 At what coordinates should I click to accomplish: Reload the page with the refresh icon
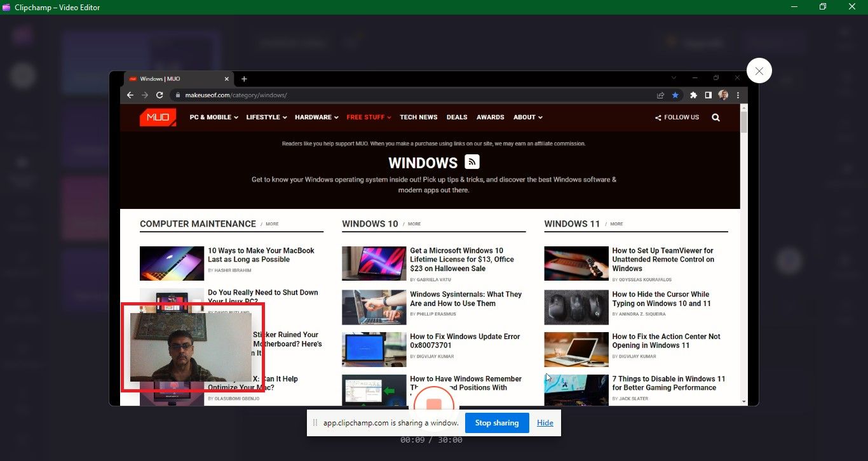[160, 95]
